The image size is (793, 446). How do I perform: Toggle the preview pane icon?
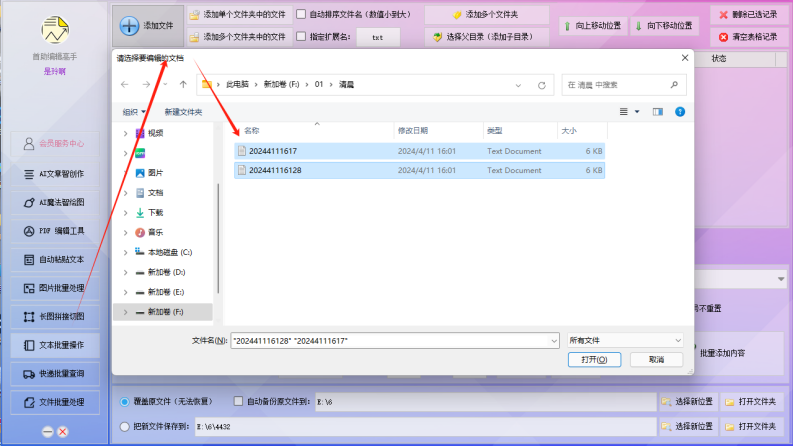pyautogui.click(x=657, y=112)
